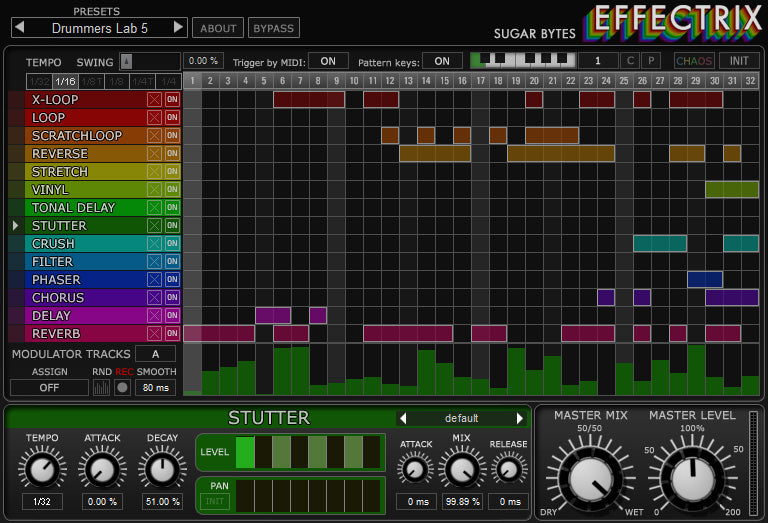Select previous Stutter preset with left arrow
This screenshot has width=768, height=523.
403,418
